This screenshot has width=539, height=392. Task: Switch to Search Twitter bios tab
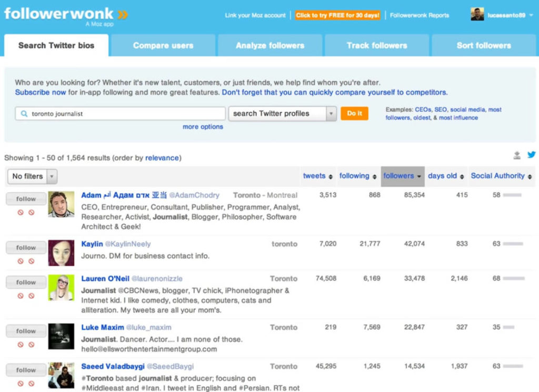(56, 45)
